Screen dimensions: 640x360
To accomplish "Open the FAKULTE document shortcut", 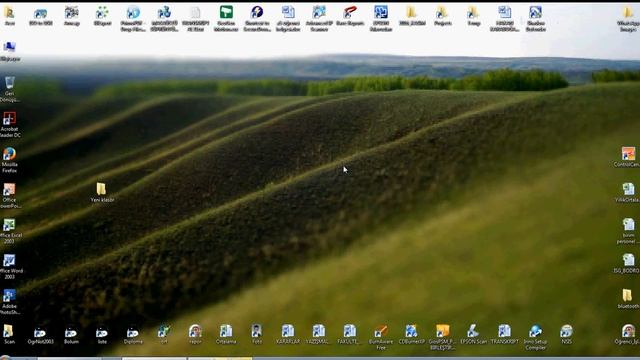I will click(x=349, y=335).
